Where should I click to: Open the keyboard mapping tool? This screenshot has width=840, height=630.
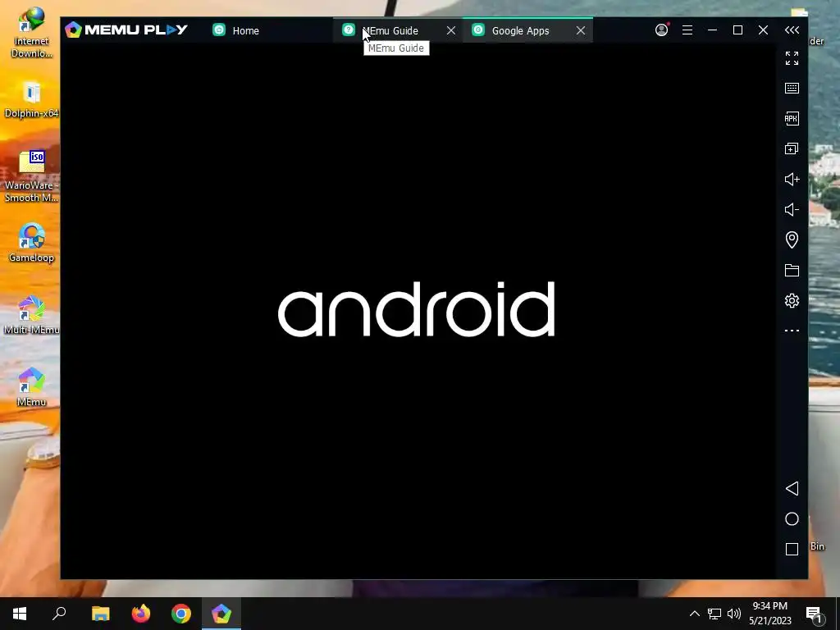(792, 88)
